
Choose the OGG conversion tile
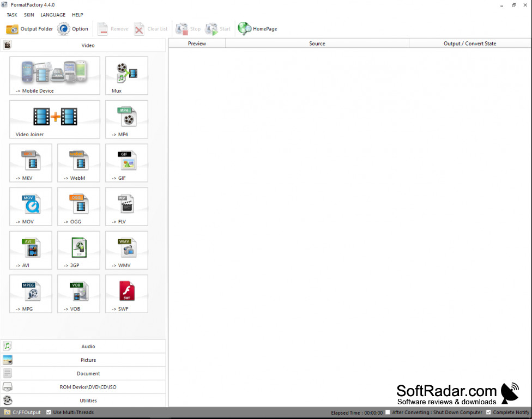coord(78,207)
